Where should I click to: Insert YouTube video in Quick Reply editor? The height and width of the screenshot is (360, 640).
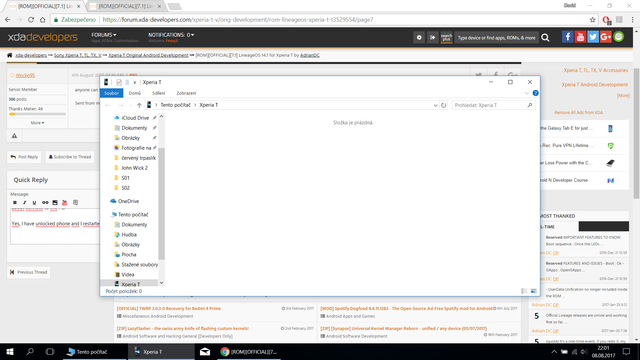pyautogui.click(x=64, y=202)
